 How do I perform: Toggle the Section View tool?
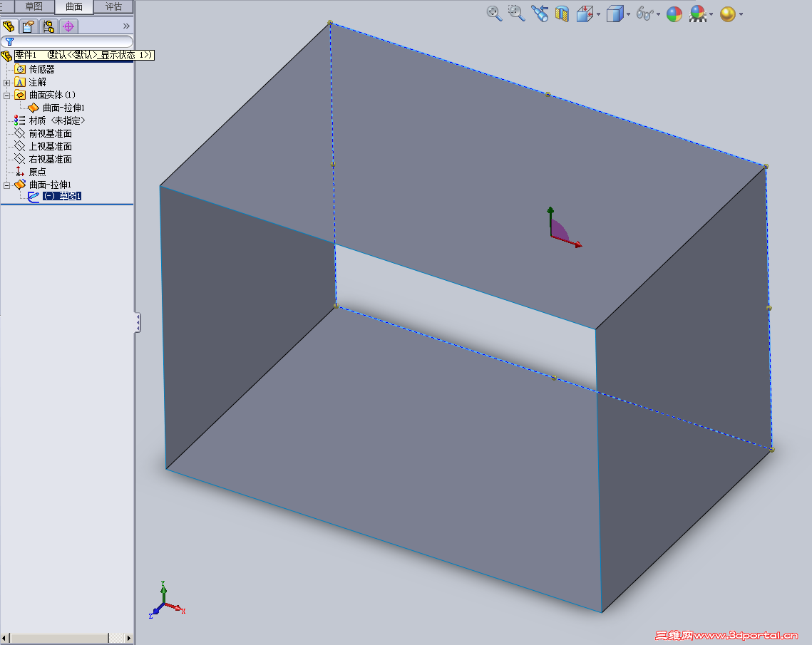coord(562,14)
